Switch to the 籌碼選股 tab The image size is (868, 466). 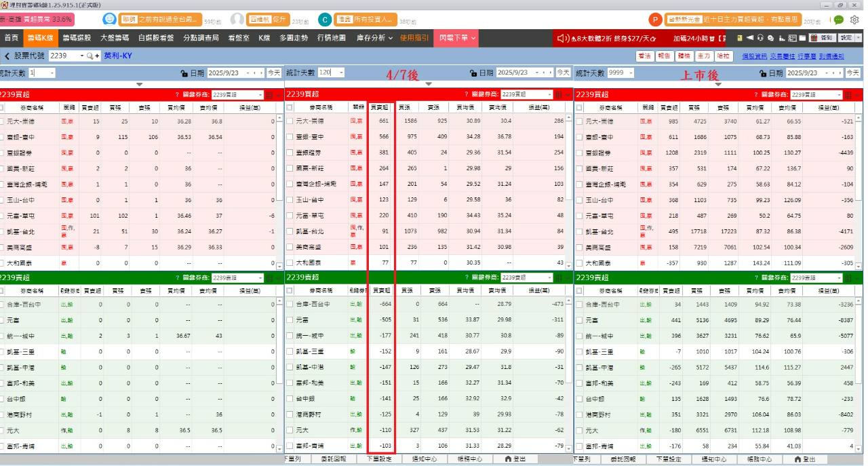(x=77, y=38)
